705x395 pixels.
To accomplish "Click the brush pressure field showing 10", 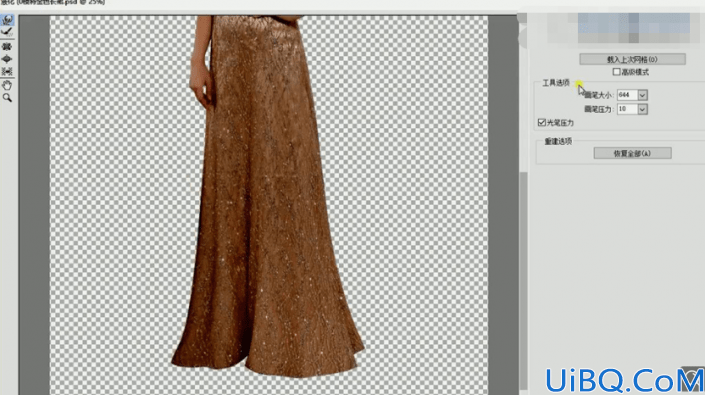I will [628, 109].
